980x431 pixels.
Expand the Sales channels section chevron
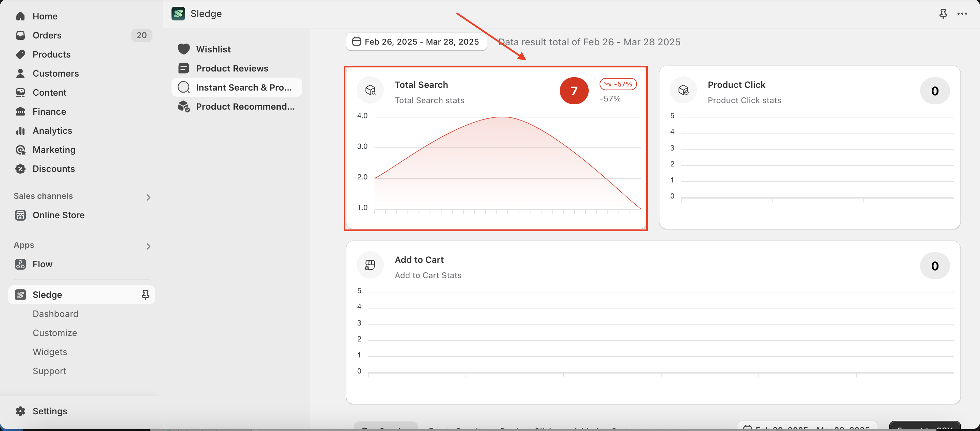pos(148,197)
